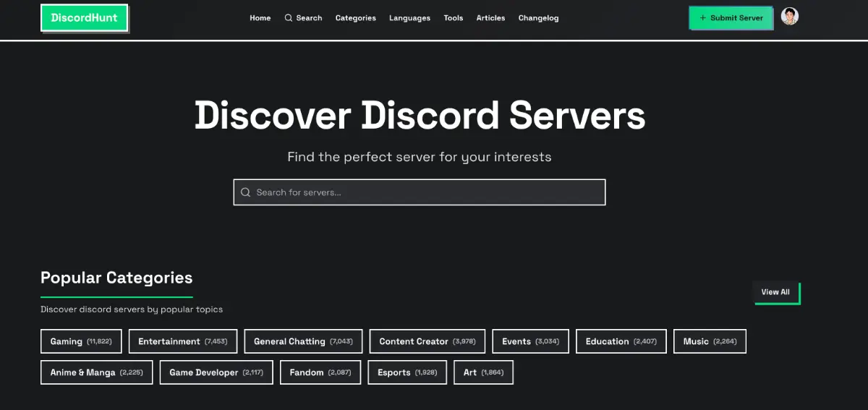Pick the Game Developer category

tap(216, 372)
